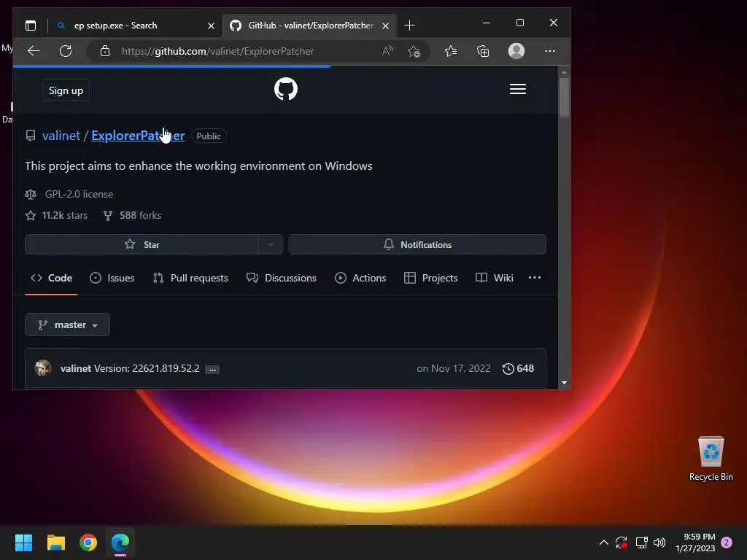Open the Wiki tab
The image size is (747, 560).
[495, 278]
